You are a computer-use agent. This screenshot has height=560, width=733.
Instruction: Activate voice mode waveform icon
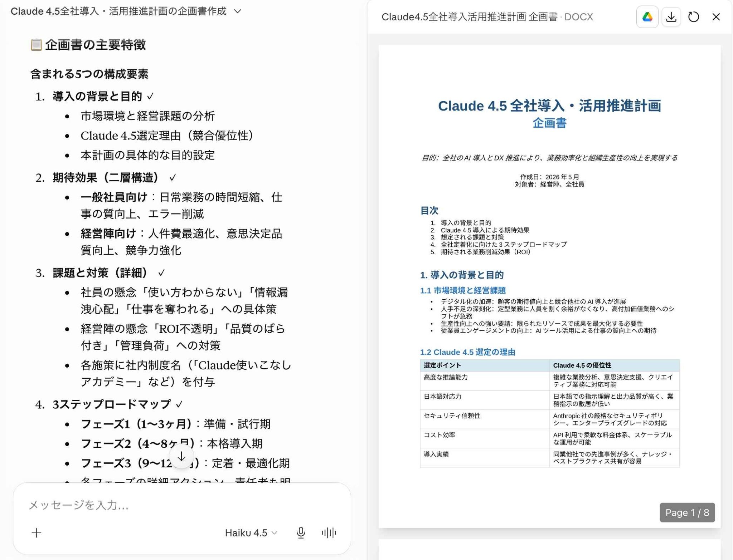coord(329,533)
